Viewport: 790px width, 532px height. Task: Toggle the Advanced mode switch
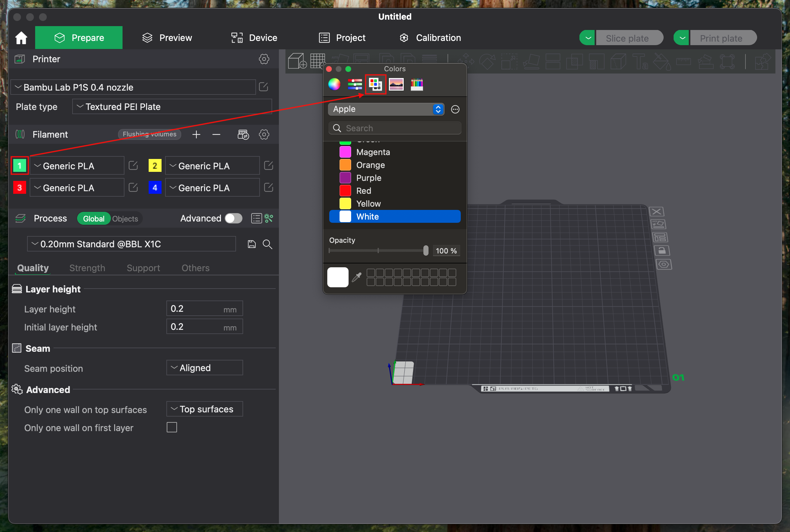tap(233, 218)
